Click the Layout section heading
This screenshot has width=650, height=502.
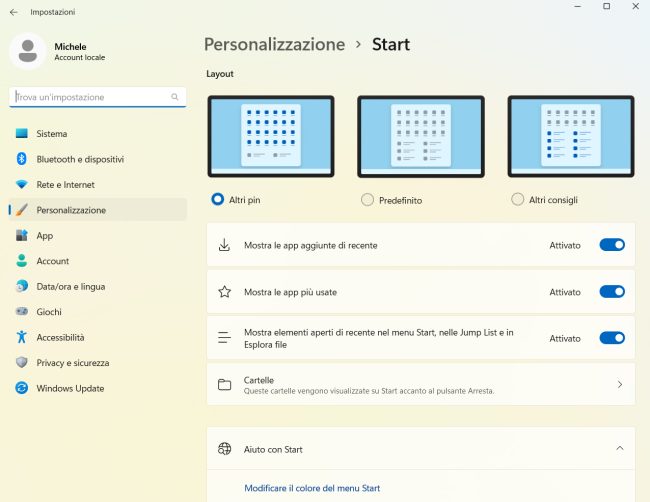(220, 74)
